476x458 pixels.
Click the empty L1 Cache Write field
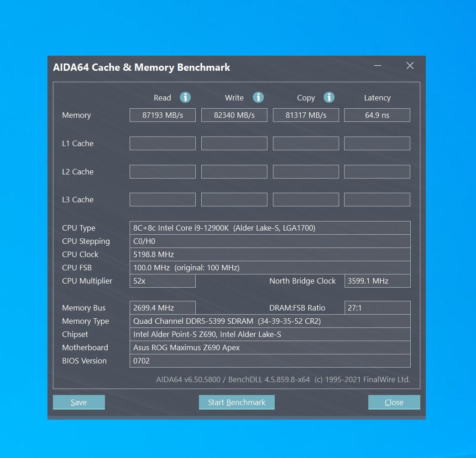point(235,143)
